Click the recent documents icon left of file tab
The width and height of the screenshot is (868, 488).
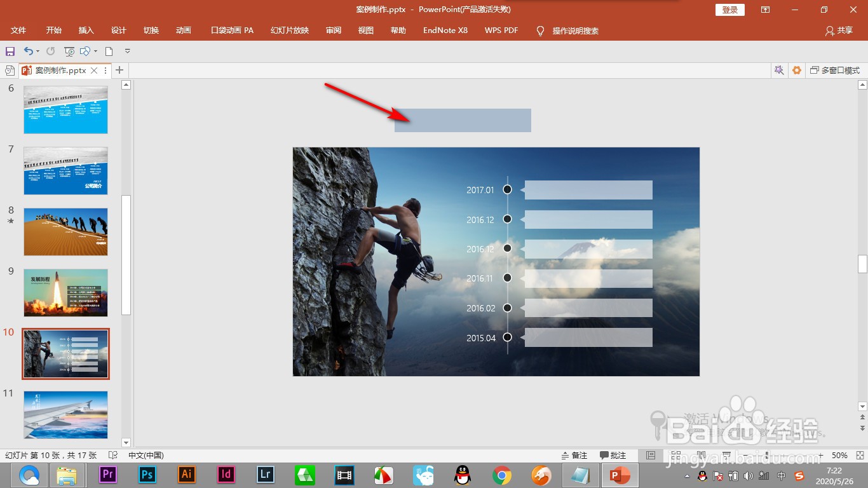coord(10,71)
